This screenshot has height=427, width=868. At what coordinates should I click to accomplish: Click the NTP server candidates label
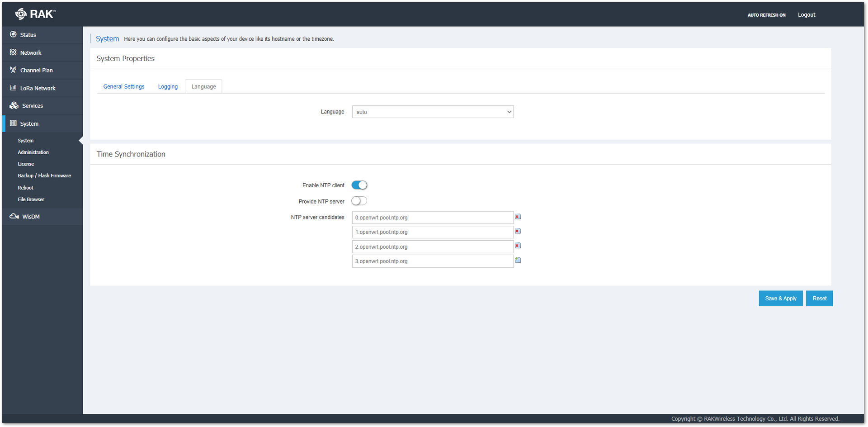[x=317, y=217]
